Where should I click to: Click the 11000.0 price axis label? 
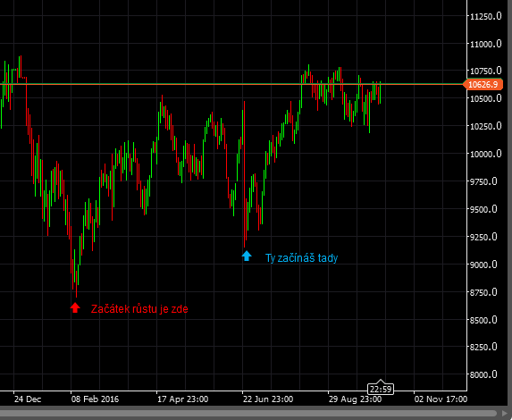[x=485, y=44]
